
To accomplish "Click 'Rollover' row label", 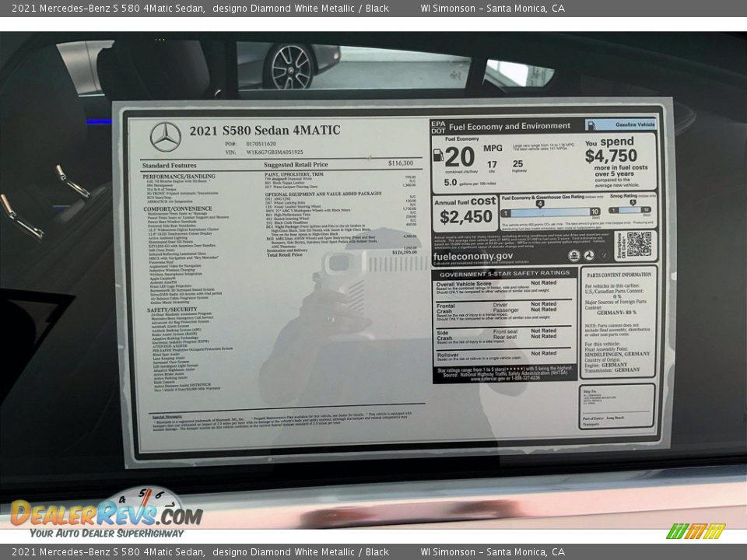I will (448, 355).
